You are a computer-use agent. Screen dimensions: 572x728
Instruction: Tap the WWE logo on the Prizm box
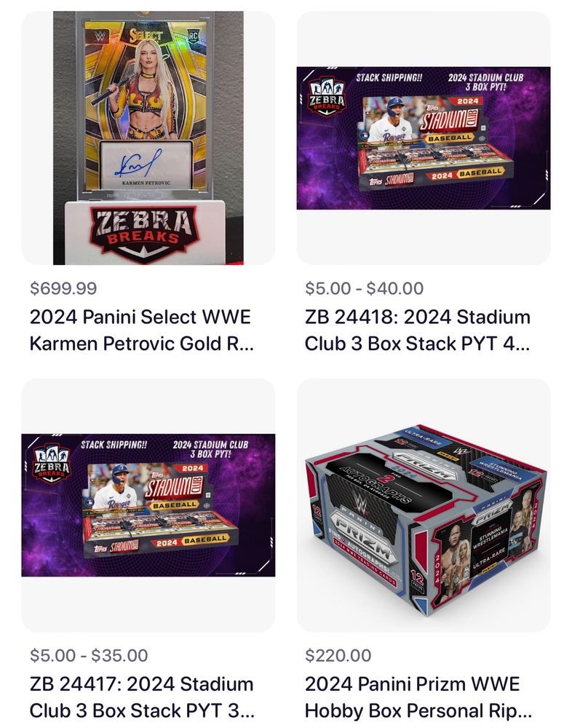(360, 503)
